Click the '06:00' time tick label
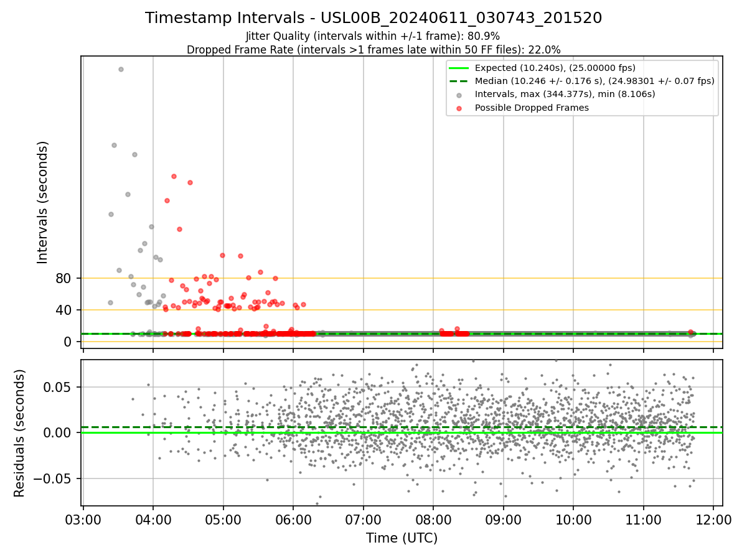Image resolution: width=747 pixels, height=560 pixels. 293,519
